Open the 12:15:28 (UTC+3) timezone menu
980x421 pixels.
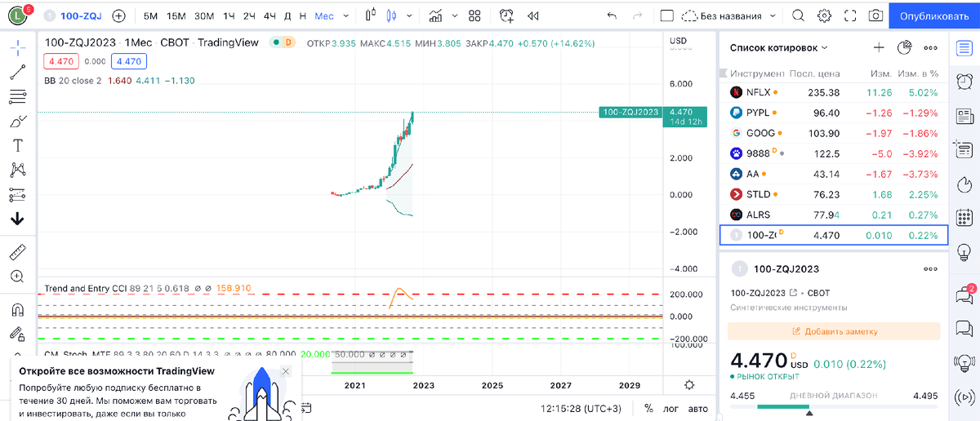(581, 408)
